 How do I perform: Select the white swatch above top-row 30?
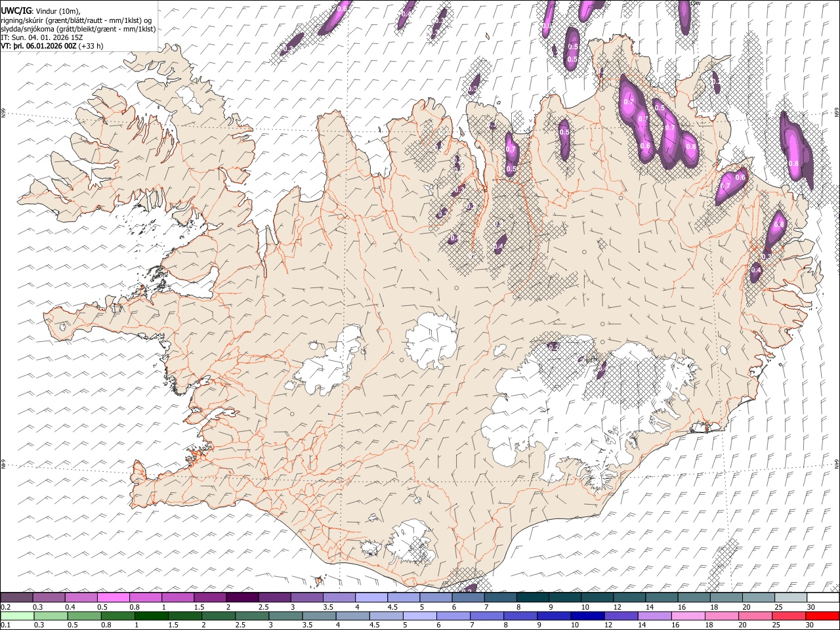pos(824,597)
